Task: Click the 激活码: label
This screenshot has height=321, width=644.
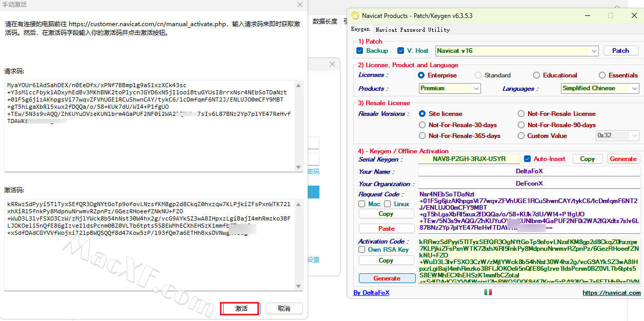Action: tap(14, 190)
